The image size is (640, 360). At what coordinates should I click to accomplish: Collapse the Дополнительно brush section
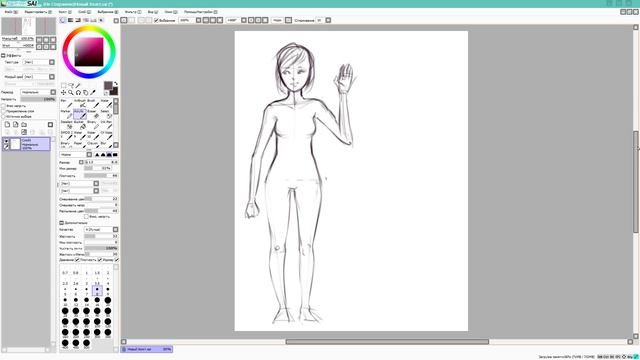[62, 223]
